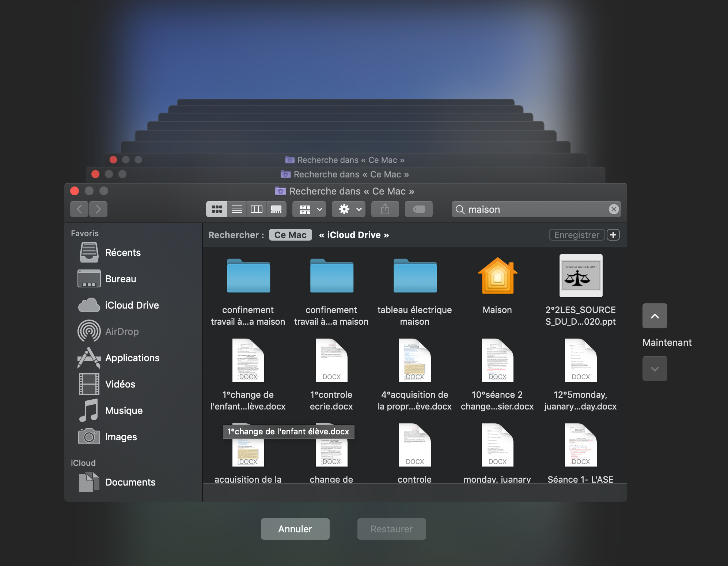Go back with the left chevron
Screen dimensions: 728x566
(79, 209)
